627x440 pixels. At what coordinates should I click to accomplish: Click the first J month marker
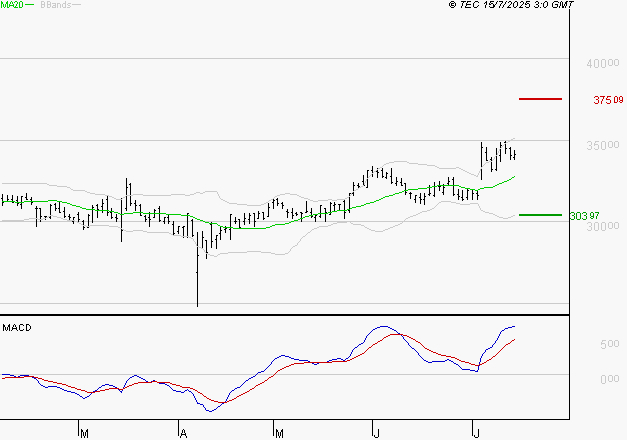[x=375, y=433]
